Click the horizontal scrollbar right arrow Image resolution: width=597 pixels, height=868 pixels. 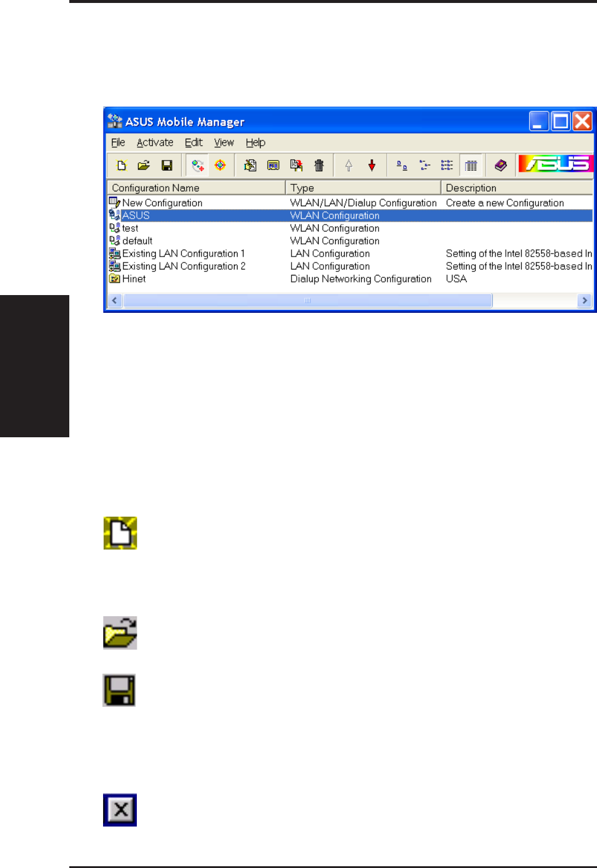click(x=585, y=300)
